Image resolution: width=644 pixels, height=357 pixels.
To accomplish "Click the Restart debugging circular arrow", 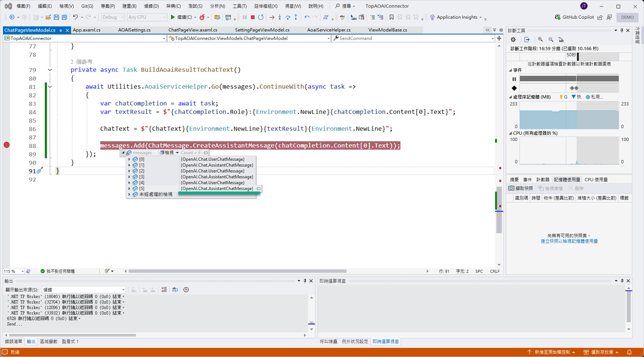I will coord(261,17).
